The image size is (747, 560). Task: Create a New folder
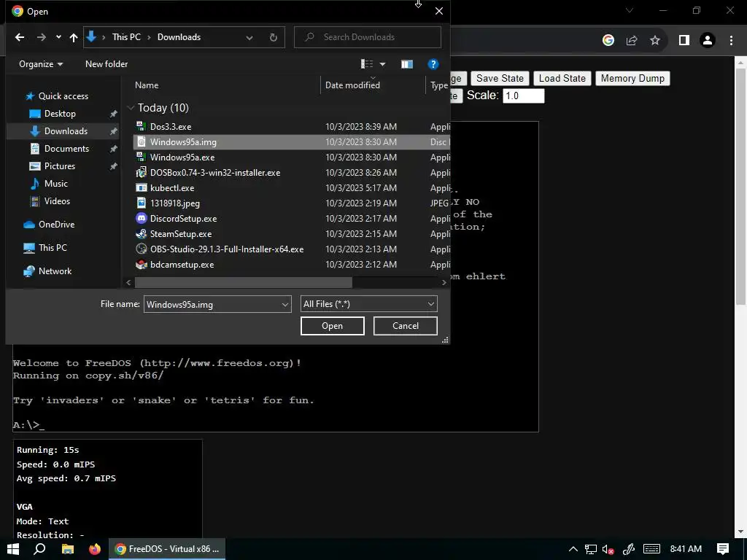(107, 64)
